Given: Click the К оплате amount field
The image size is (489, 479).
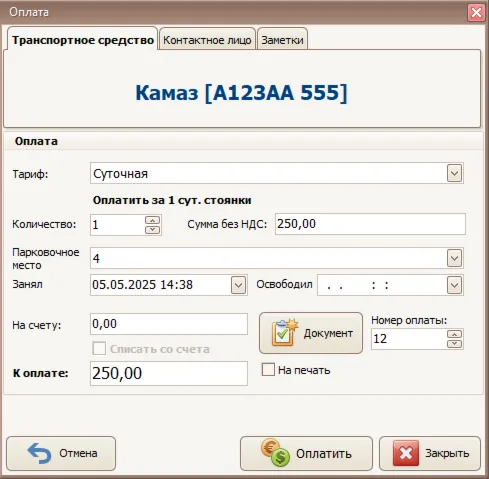Looking at the screenshot, I should point(169,373).
